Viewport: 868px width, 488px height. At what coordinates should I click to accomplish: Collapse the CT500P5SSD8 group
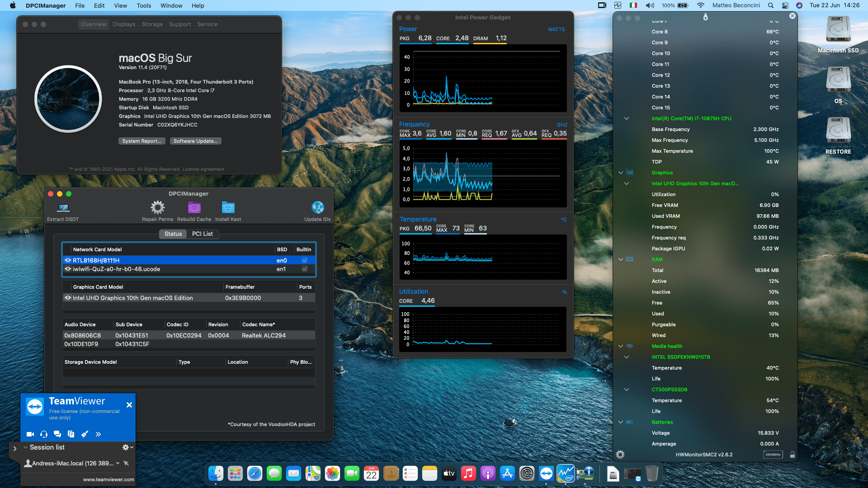(627, 389)
